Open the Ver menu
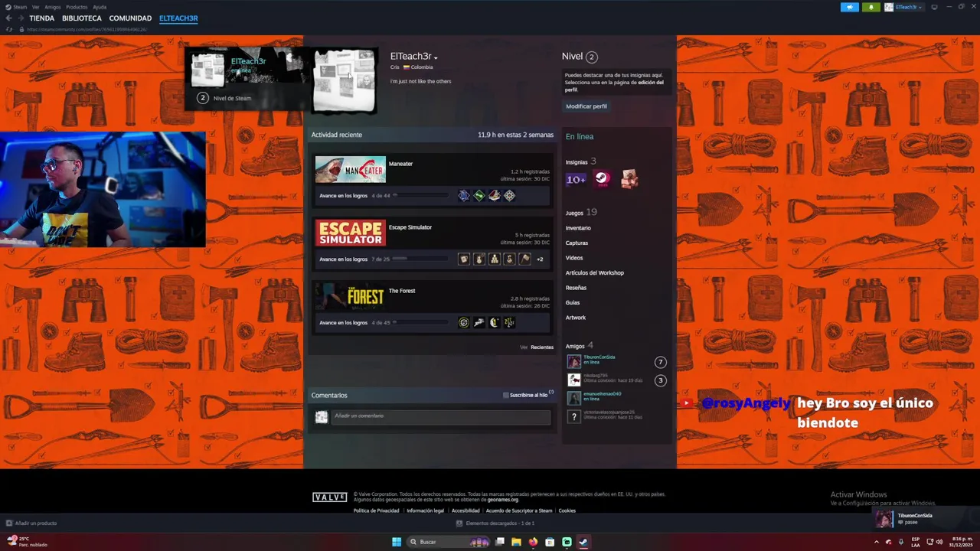The height and width of the screenshot is (551, 980). [x=35, y=7]
